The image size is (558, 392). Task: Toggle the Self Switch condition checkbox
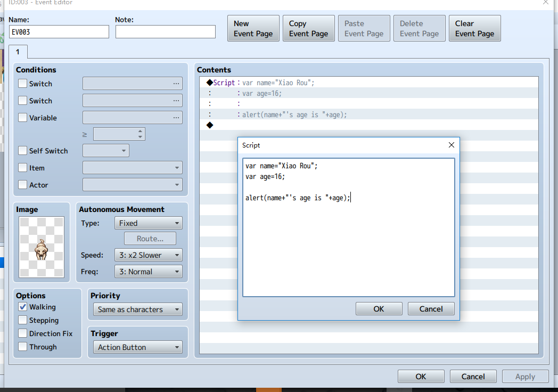(x=22, y=151)
